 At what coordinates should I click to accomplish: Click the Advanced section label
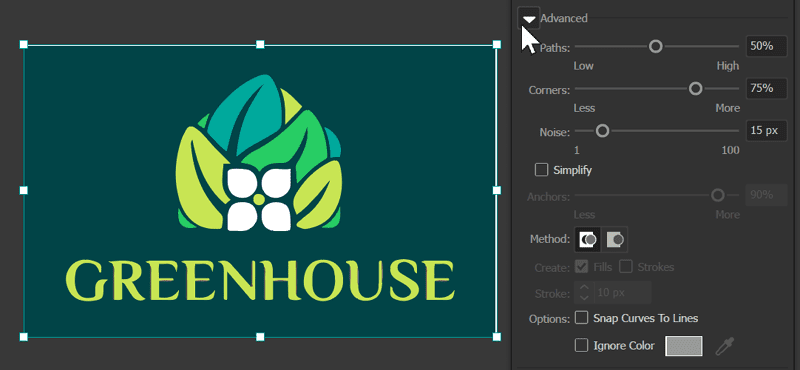(x=564, y=18)
